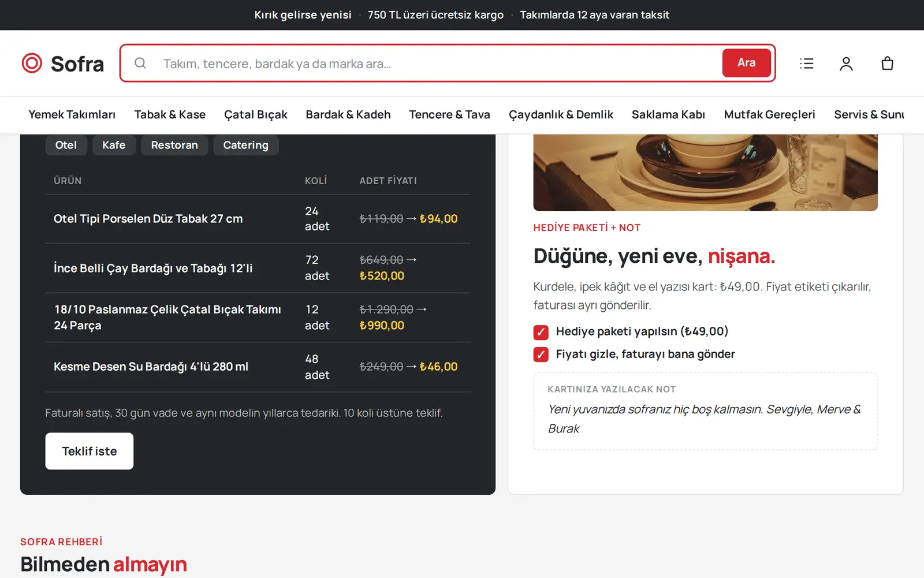Click the table setting photo thumbnail

tap(705, 173)
